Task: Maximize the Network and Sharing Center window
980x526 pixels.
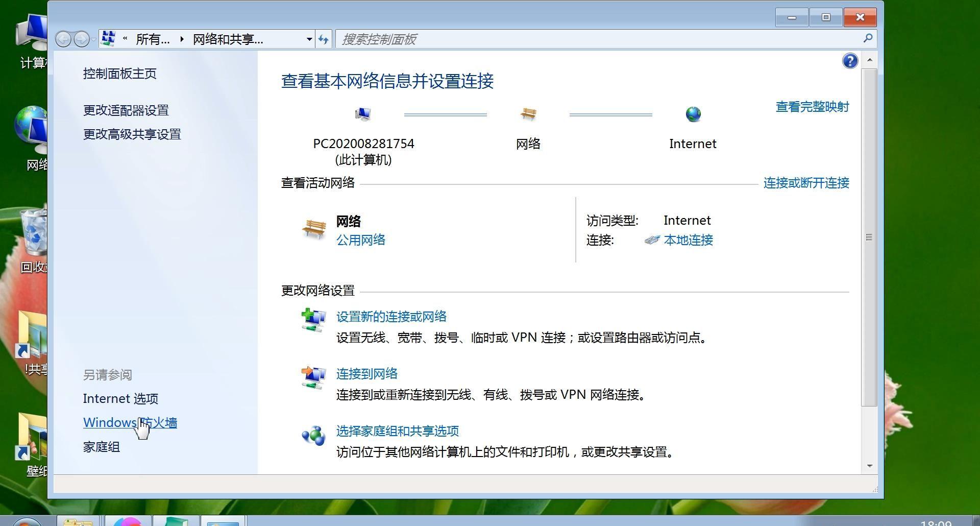Action: pos(826,18)
